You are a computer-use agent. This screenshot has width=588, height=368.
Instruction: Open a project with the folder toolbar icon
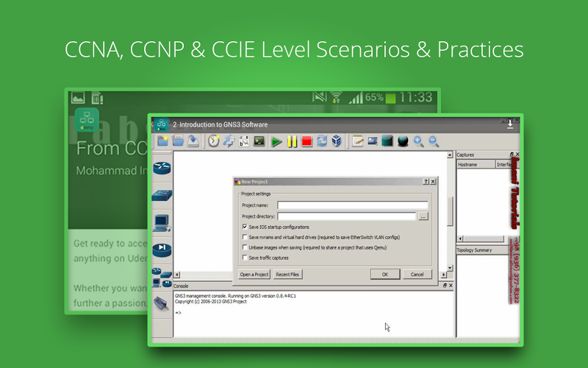coord(178,141)
